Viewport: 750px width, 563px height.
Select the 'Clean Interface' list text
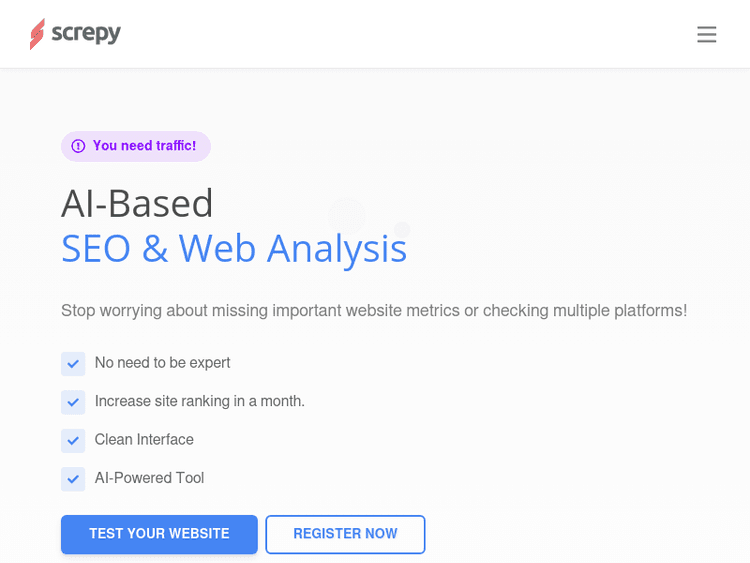point(144,440)
